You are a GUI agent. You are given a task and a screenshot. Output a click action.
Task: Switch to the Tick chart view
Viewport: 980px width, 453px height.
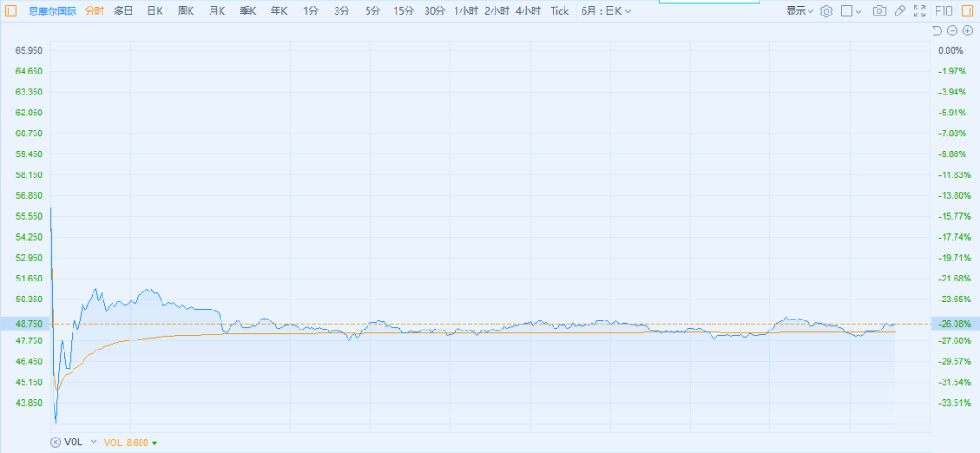559,11
